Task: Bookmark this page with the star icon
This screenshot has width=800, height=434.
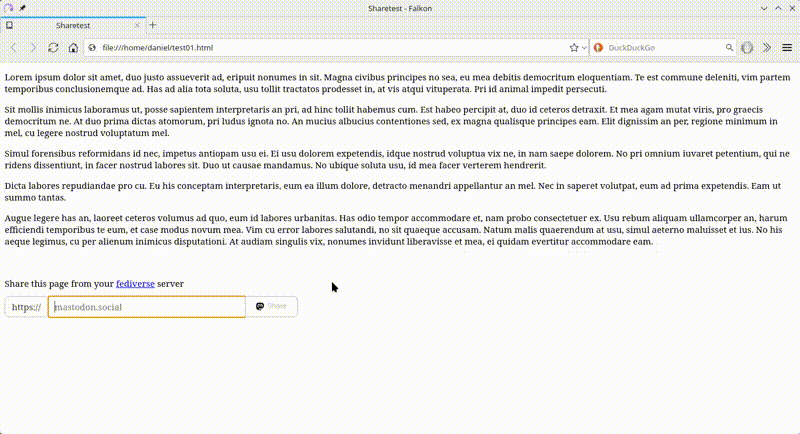Action: [574, 47]
